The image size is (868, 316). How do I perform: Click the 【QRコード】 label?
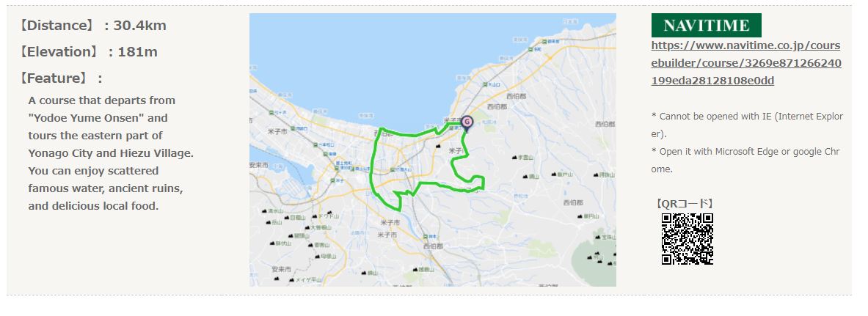[x=685, y=204]
